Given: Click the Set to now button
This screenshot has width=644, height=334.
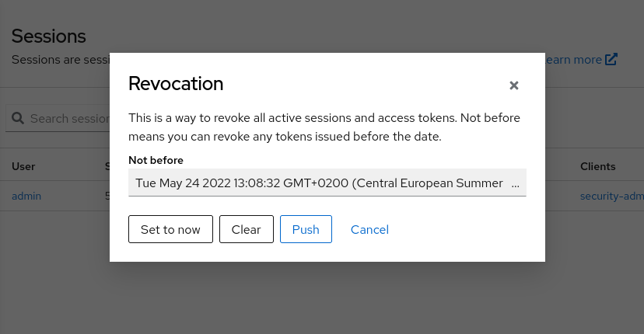Looking at the screenshot, I should coord(170,229).
